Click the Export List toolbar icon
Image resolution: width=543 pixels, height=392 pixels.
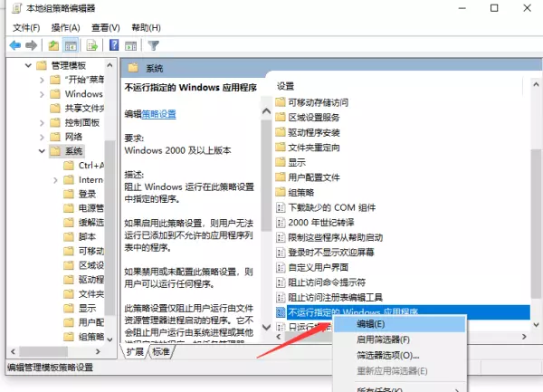(x=92, y=45)
